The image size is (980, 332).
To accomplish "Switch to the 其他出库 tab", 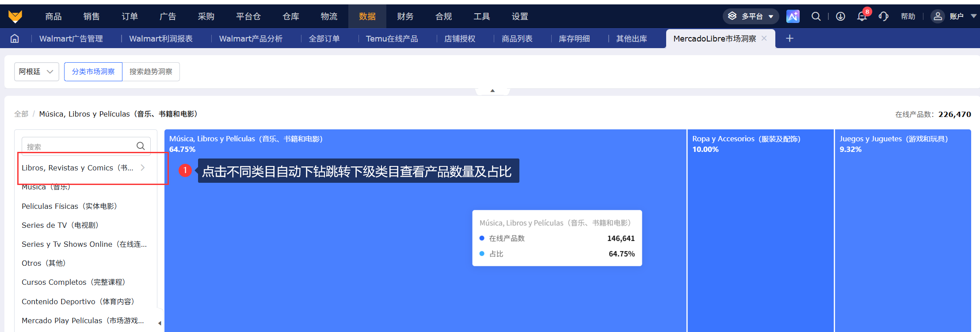I will tap(632, 38).
